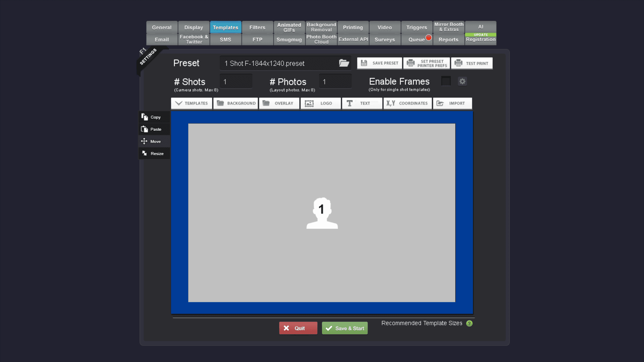This screenshot has height=362, width=644.
Task: Expand the Templates dropdown
Action: click(x=192, y=103)
